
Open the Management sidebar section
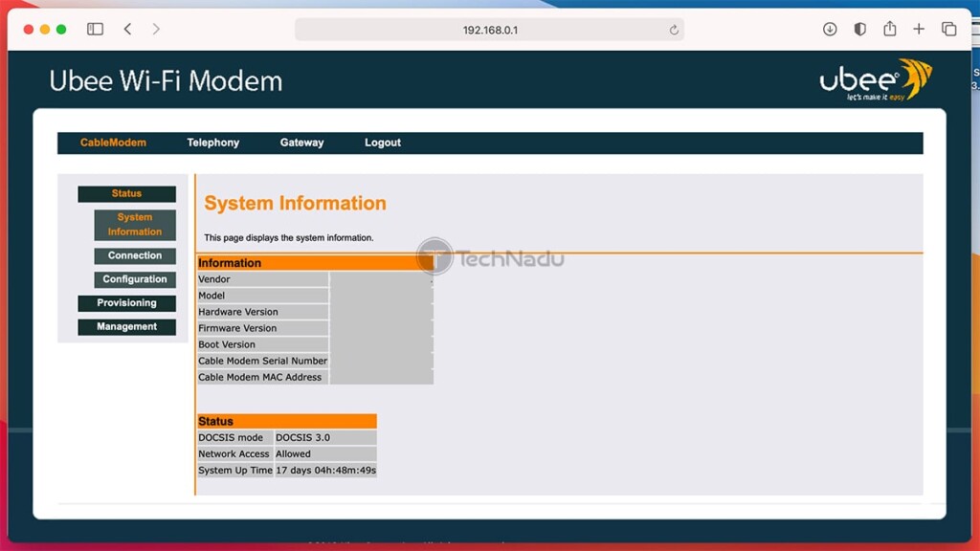click(127, 327)
